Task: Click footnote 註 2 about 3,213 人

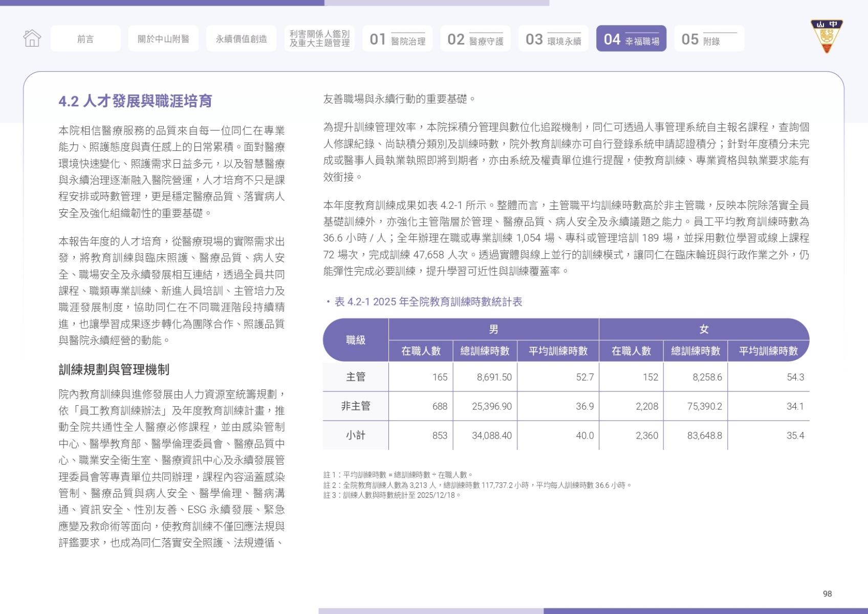Action: pos(478,485)
